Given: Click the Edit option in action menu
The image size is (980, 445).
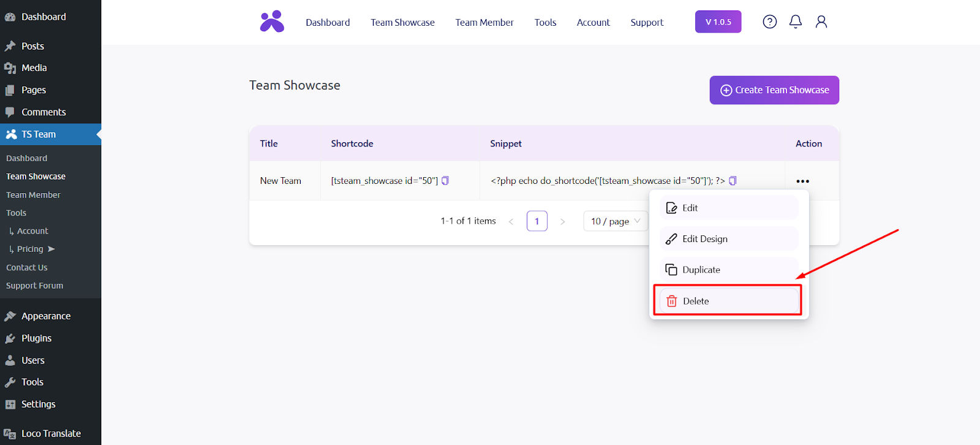Looking at the screenshot, I should pyautogui.click(x=690, y=208).
